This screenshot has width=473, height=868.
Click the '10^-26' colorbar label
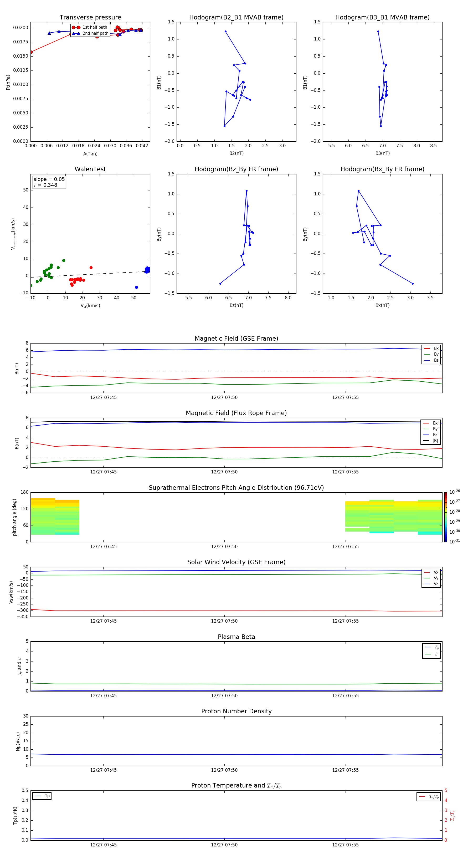pos(455,492)
